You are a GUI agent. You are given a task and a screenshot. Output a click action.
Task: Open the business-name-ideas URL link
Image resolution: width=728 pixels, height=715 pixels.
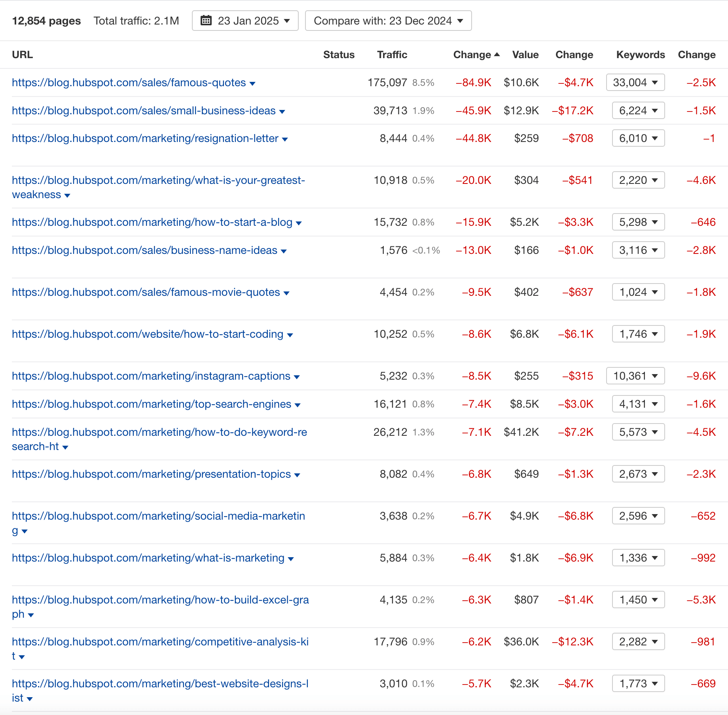pos(144,250)
